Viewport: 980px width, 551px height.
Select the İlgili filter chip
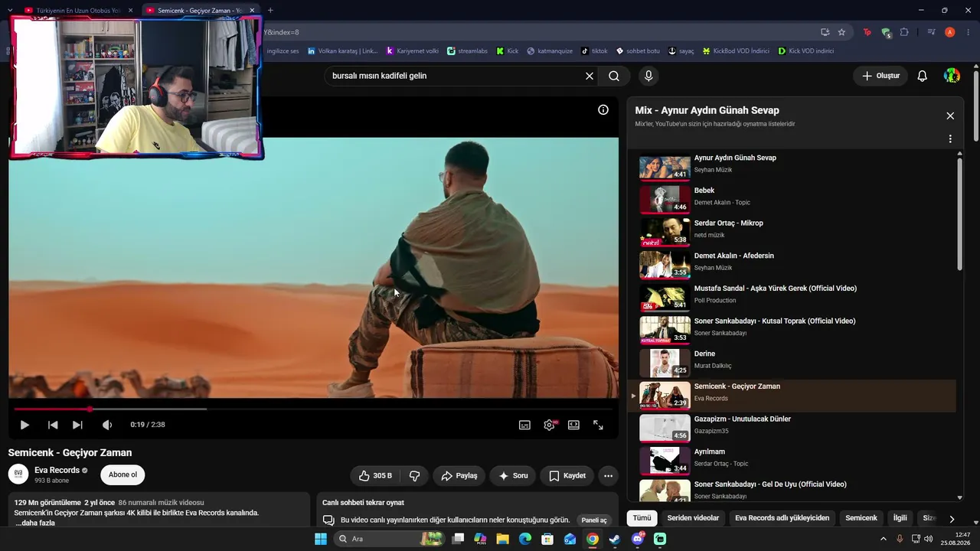(x=900, y=518)
